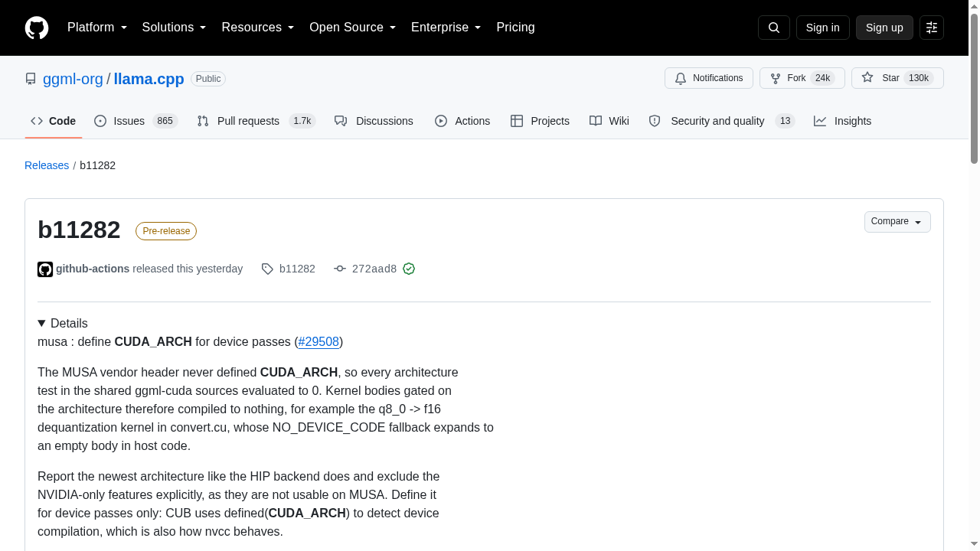Click the Pre-release label badge
Image resolution: width=980 pixels, height=551 pixels.
pyautogui.click(x=166, y=231)
